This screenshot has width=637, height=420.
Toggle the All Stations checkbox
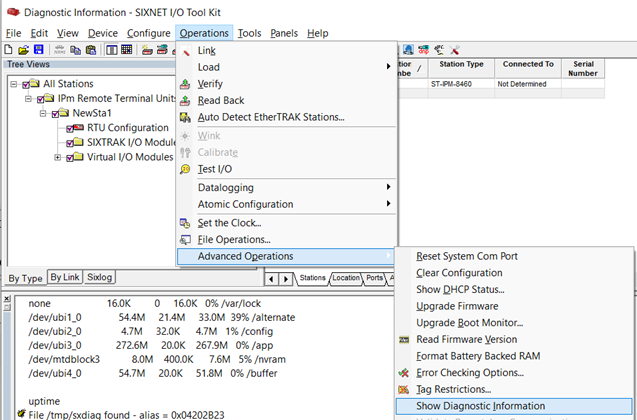(x=26, y=85)
